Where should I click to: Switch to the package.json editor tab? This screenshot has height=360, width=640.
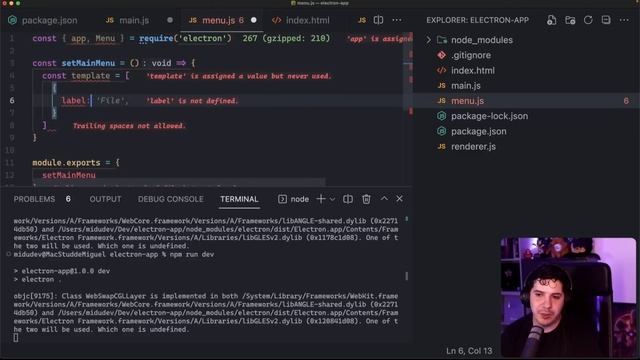pos(43,20)
